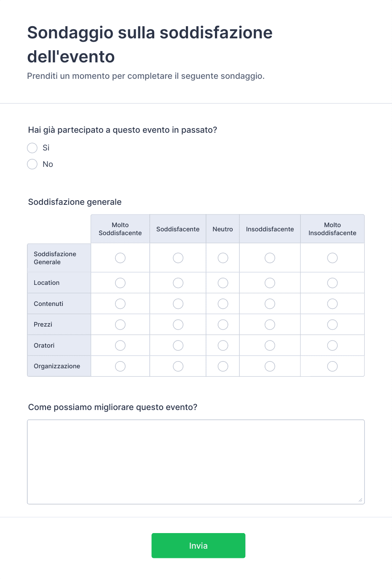
Task: Rate Organizzazione as Molto Insoddisfacente
Action: point(333,367)
